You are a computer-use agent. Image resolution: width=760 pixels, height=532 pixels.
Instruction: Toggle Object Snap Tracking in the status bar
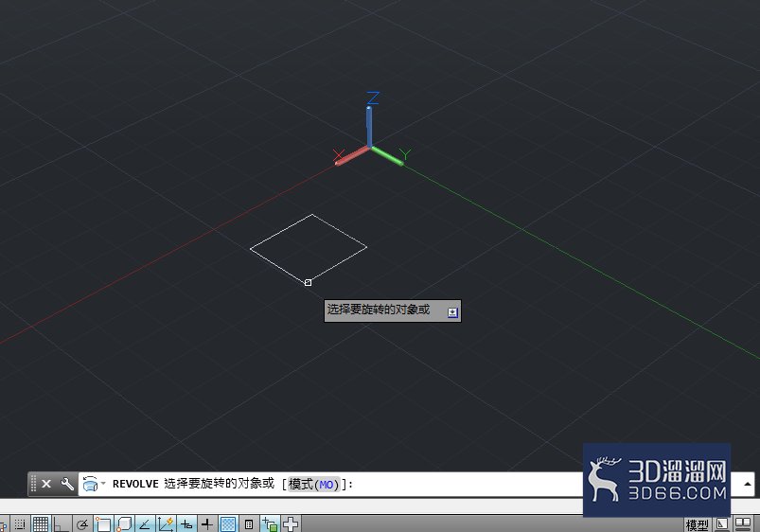tap(145, 524)
